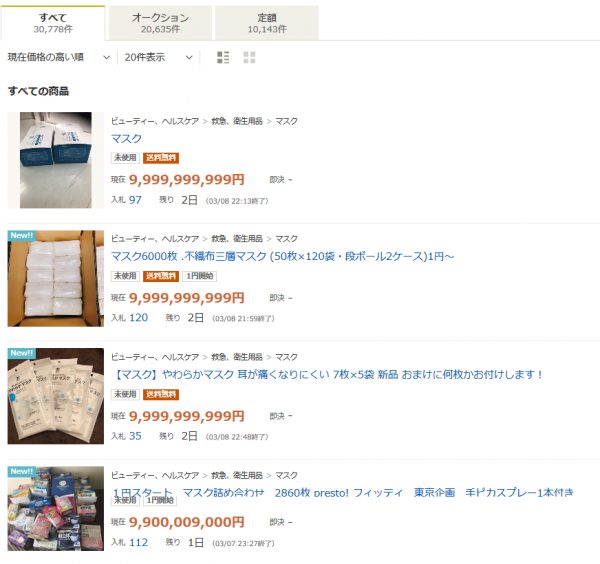The width and height of the screenshot is (600, 564).
Task: Switch to grid view layout icon
Action: pyautogui.click(x=249, y=57)
